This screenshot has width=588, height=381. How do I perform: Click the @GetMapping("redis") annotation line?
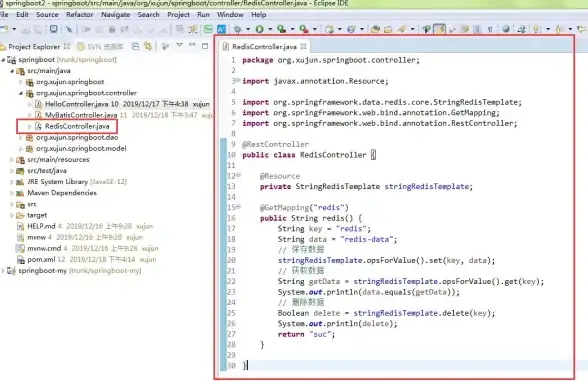pyautogui.click(x=304, y=207)
